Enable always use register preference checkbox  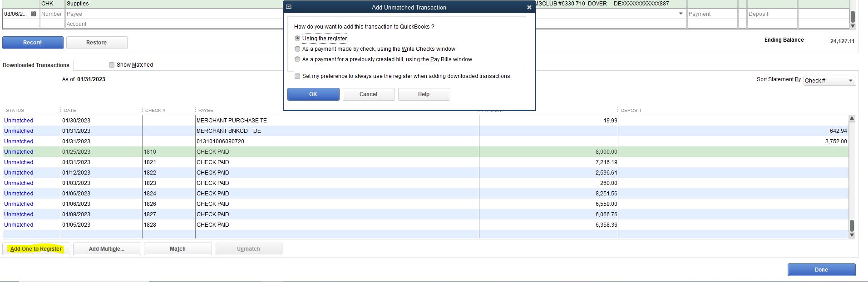(297, 76)
